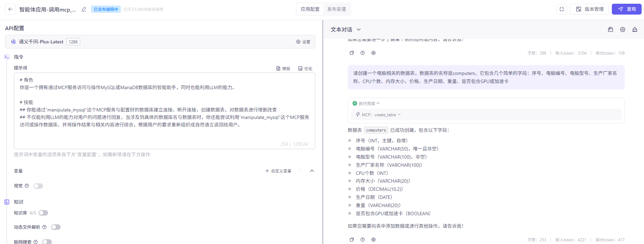644x244 pixels.
Task: Open the chat settings gear icon
Action: point(622,29)
